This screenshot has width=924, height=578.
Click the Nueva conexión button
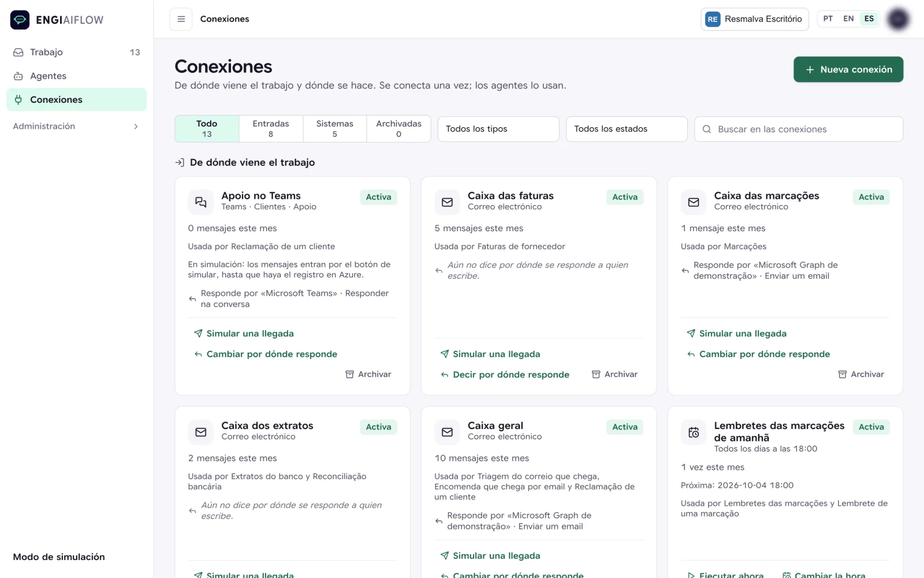(x=848, y=69)
